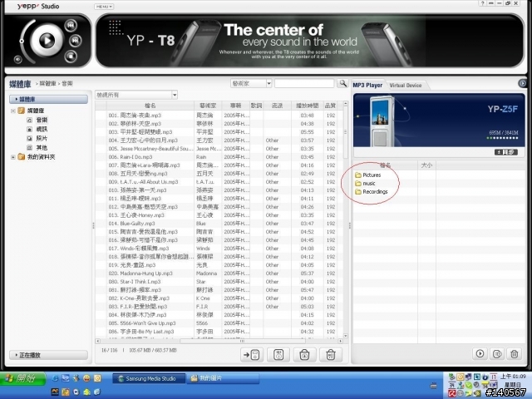Sort by the 品質 column header
532x399 pixels.
330,106
